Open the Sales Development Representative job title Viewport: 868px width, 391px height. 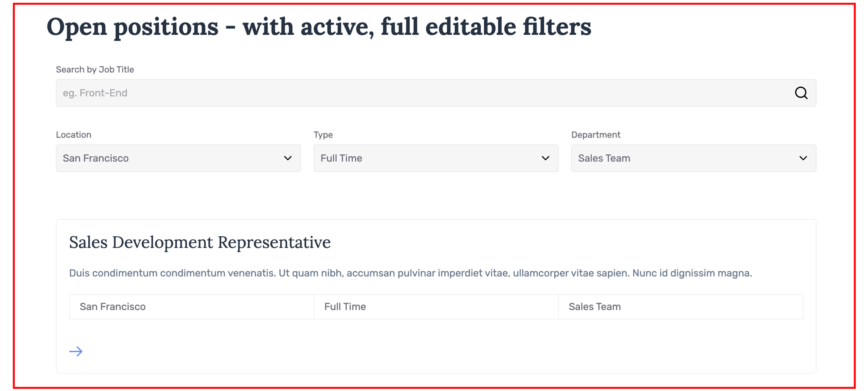pyautogui.click(x=200, y=242)
